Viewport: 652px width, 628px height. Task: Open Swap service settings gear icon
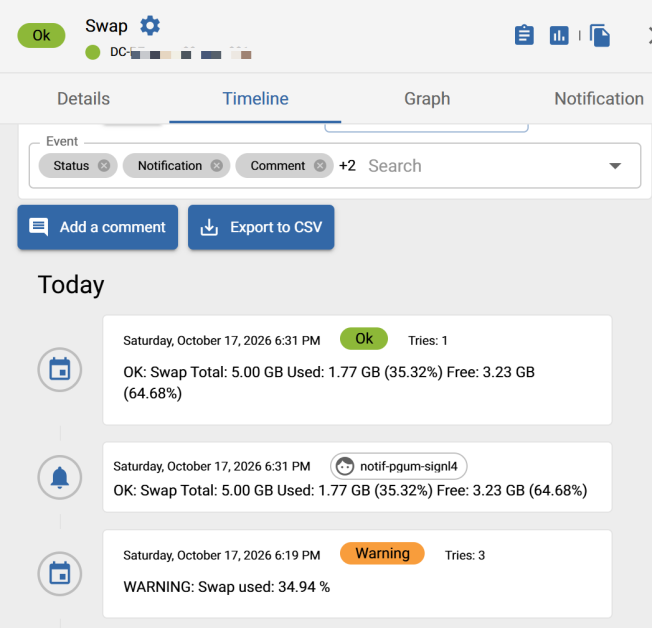[150, 26]
